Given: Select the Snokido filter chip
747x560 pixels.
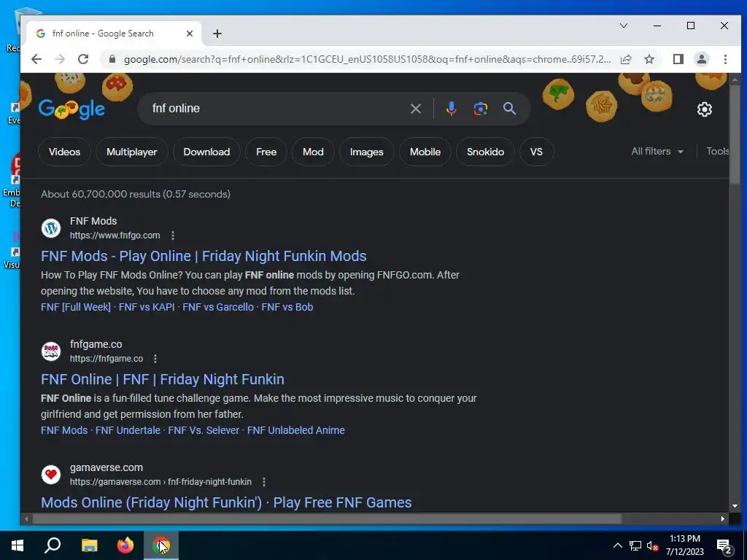Looking at the screenshot, I should (x=485, y=152).
